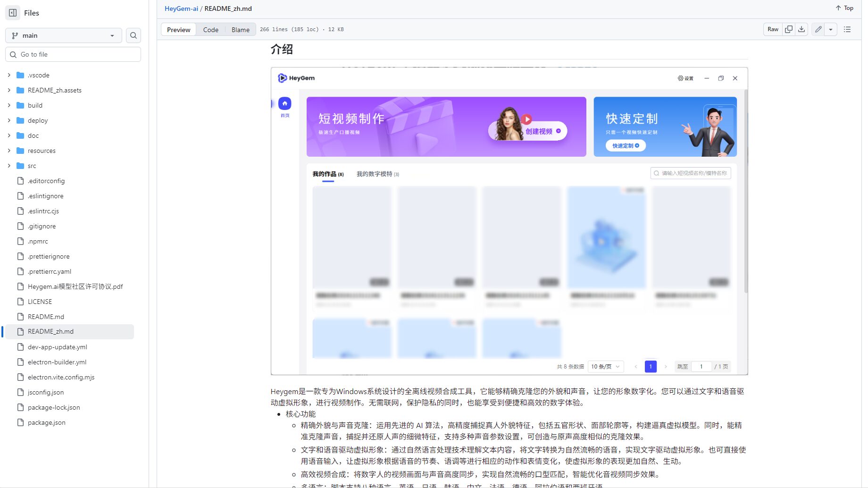Viewport: 868px width, 488px height.
Task: Open the edit options arrow beside the pencil
Action: tap(831, 29)
